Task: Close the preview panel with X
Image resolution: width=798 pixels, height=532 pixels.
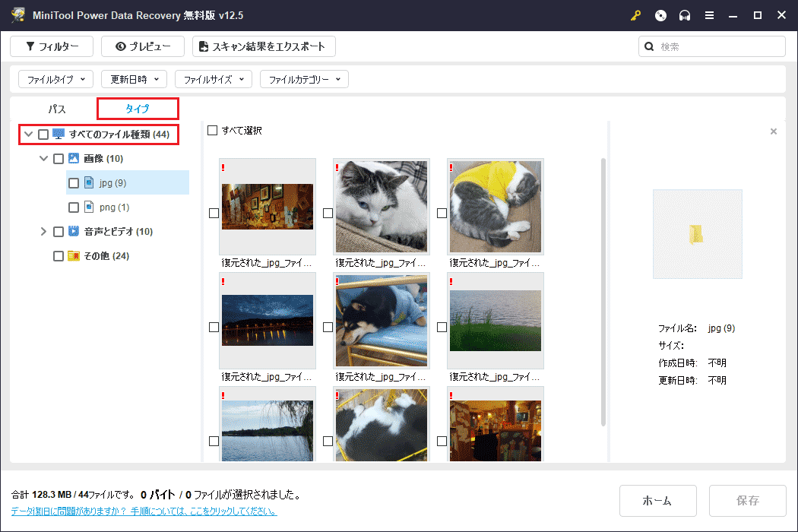Action: click(774, 131)
